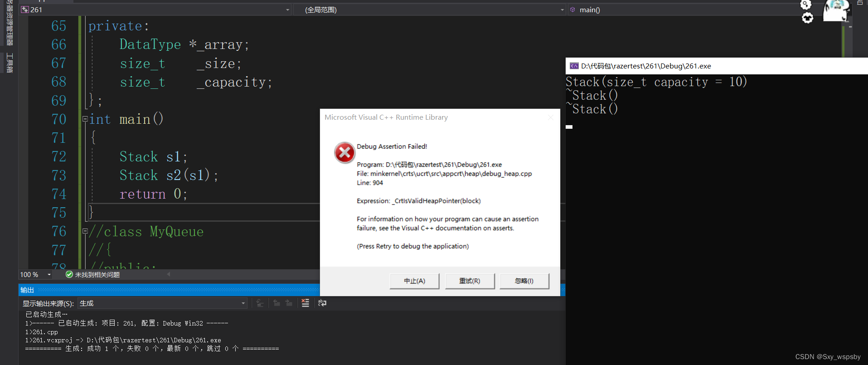868x365 pixels.
Task: Click '_capacity;' on line 68
Action: (x=234, y=82)
